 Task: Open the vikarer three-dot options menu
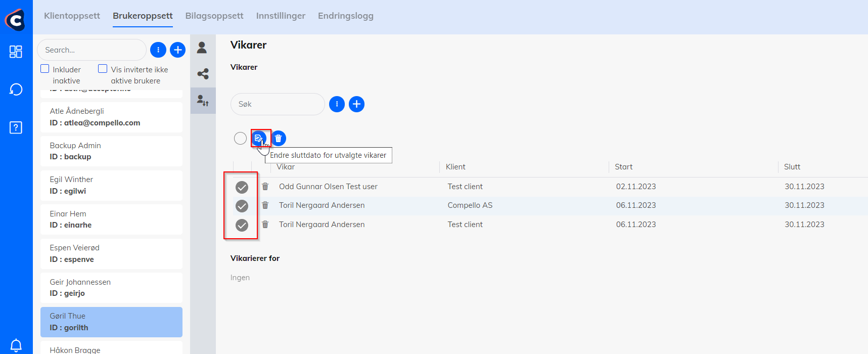[x=337, y=104]
